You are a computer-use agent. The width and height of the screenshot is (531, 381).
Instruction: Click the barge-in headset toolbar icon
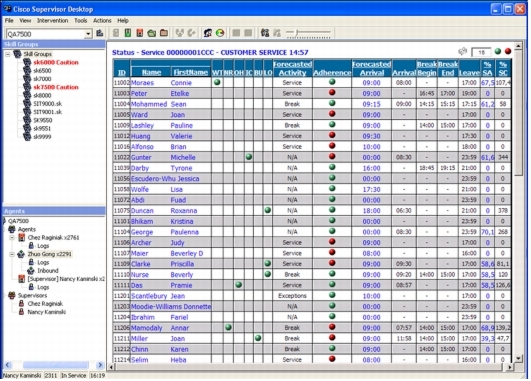click(x=180, y=33)
